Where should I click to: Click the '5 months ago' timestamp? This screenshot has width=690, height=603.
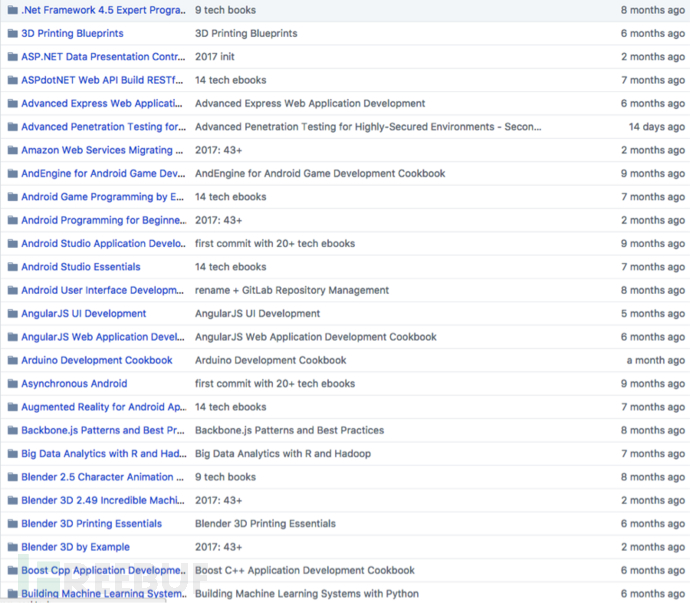(x=653, y=313)
